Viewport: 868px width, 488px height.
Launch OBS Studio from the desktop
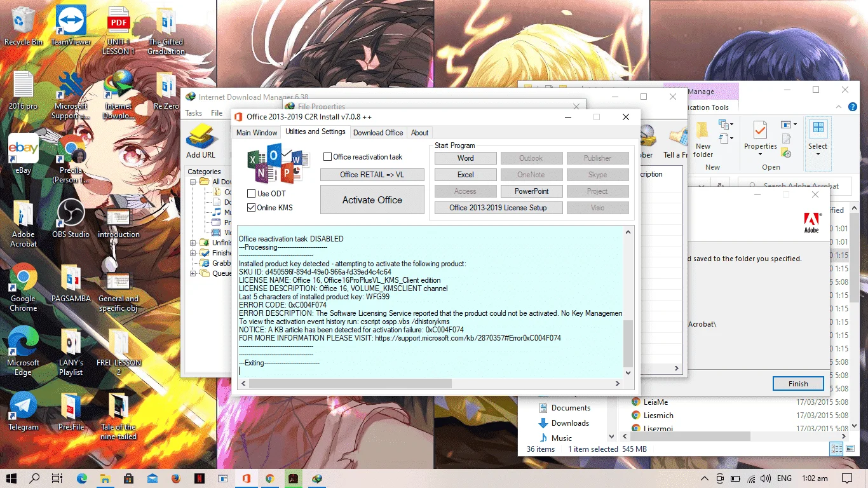(x=71, y=217)
